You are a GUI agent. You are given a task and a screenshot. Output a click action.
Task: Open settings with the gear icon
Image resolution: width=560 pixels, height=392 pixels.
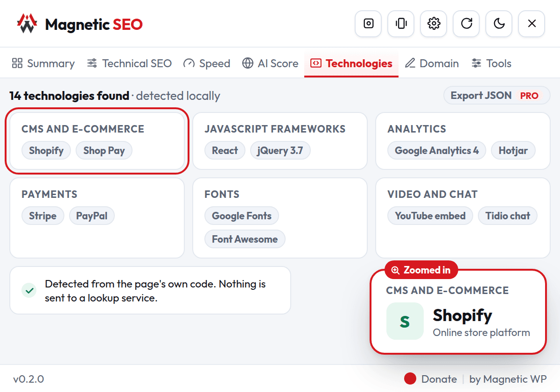(x=434, y=23)
